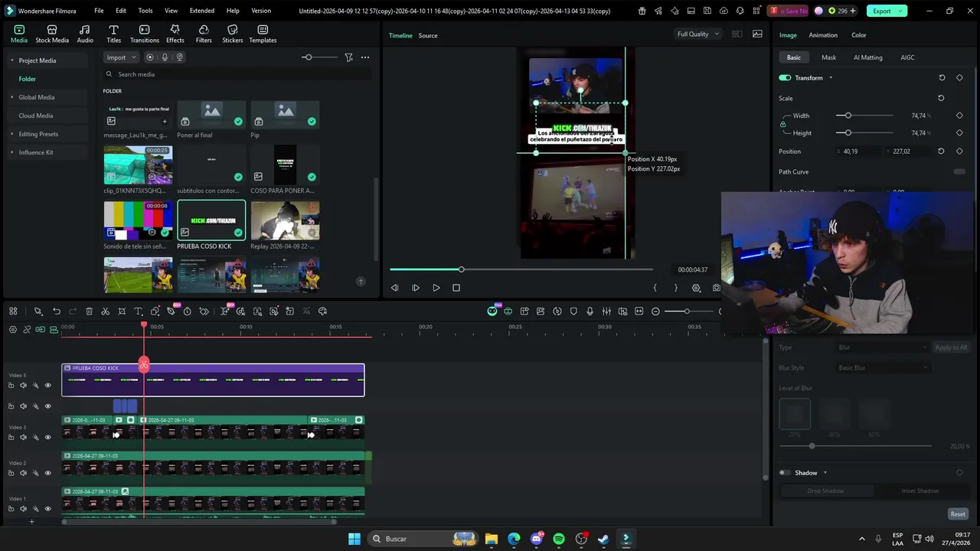Hide the Video 1 track

pyautogui.click(x=47, y=509)
